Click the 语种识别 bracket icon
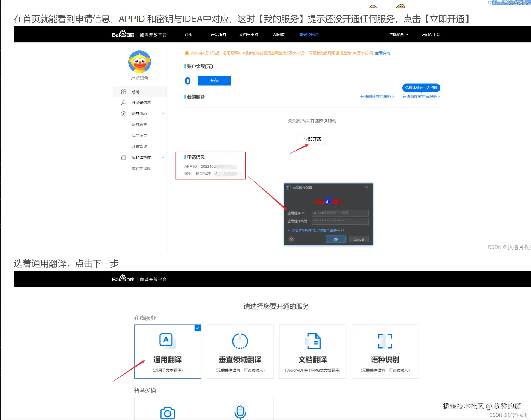 (385, 341)
